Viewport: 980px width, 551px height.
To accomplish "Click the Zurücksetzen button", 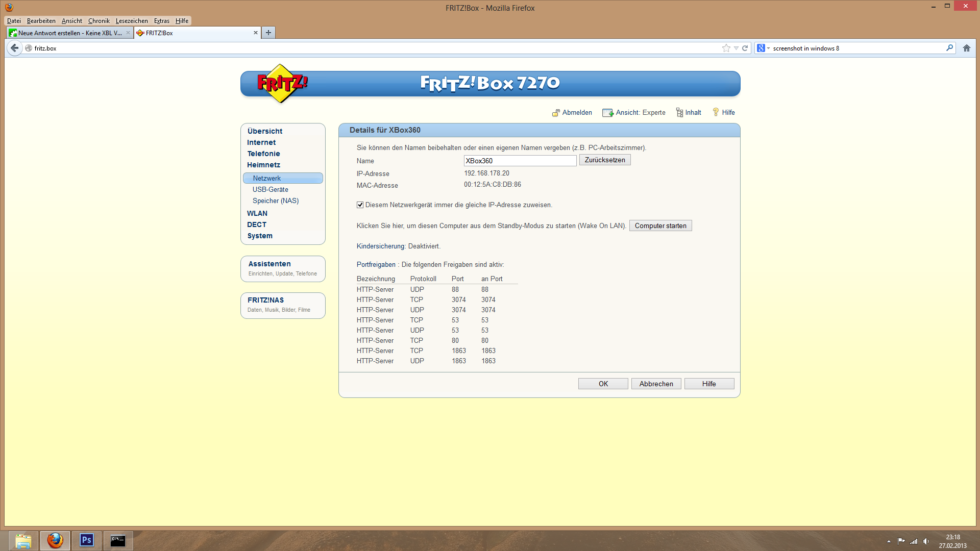I will (x=604, y=160).
